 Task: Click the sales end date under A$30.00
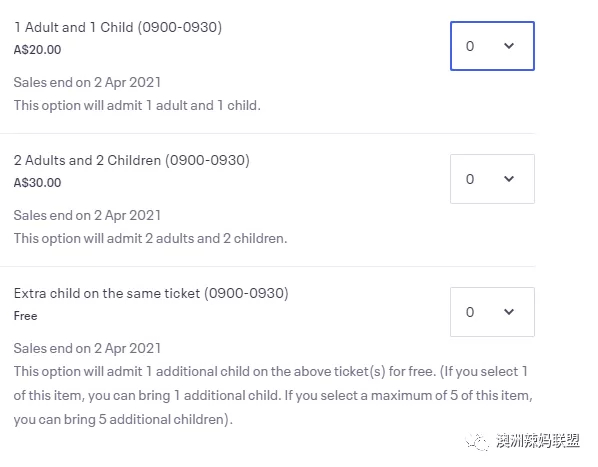click(87, 216)
